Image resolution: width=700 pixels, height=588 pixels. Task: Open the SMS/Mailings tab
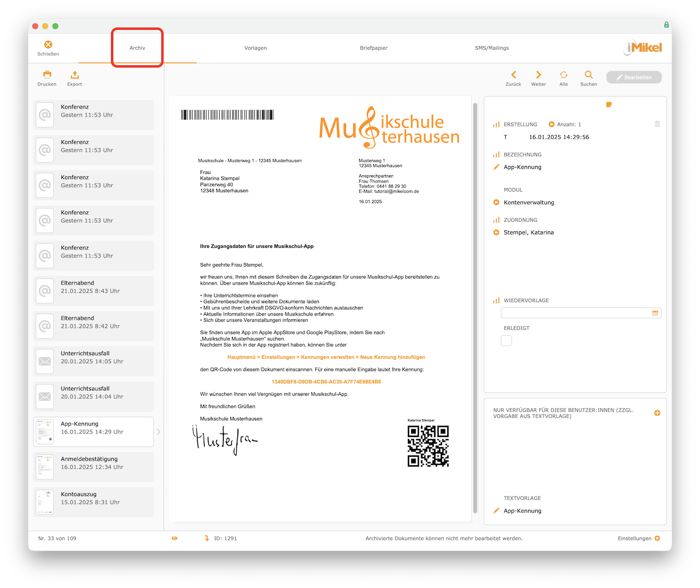[x=492, y=48]
